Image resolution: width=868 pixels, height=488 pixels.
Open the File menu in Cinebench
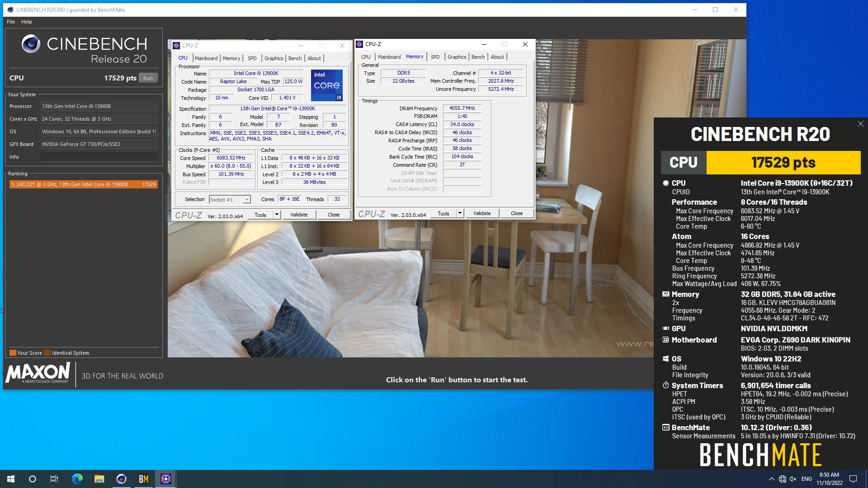pyautogui.click(x=11, y=22)
